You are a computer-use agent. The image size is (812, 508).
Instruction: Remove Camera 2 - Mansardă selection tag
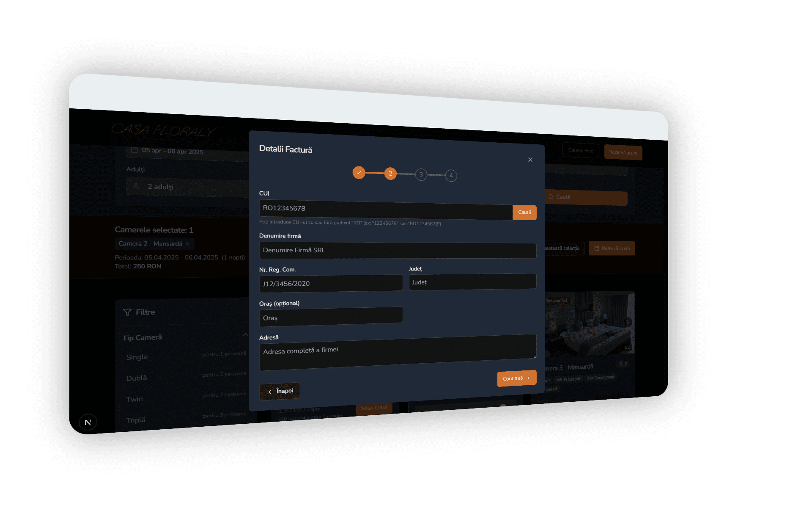click(187, 244)
